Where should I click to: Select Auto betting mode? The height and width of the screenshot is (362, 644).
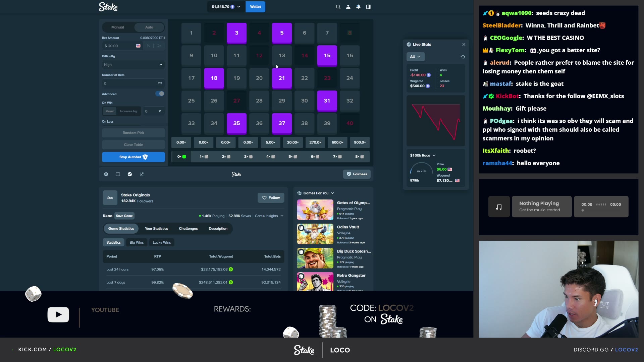[x=149, y=27]
